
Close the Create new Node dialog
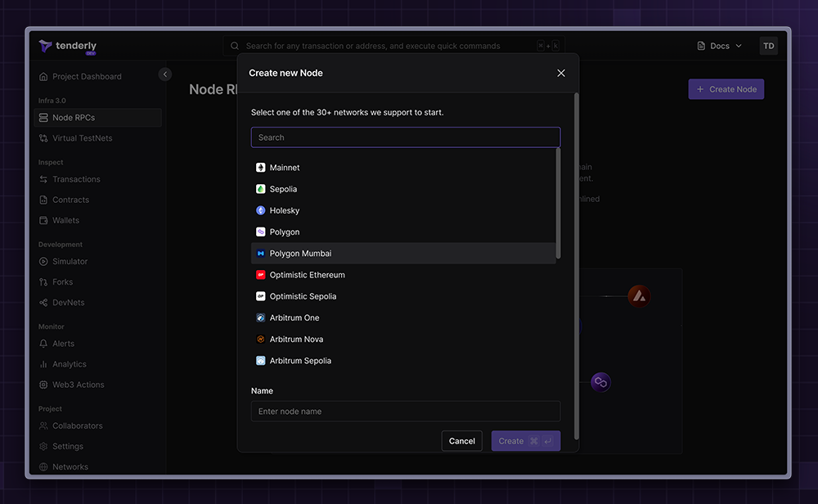[561, 73]
